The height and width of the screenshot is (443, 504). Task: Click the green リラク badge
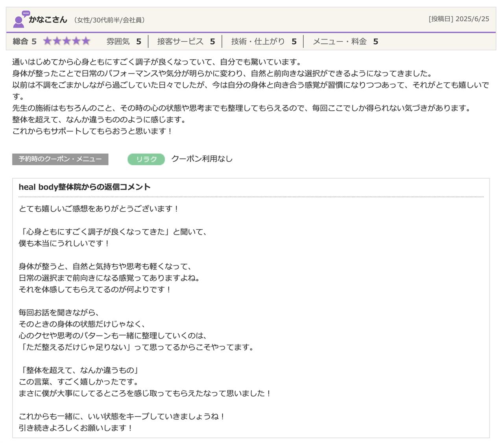pos(146,159)
